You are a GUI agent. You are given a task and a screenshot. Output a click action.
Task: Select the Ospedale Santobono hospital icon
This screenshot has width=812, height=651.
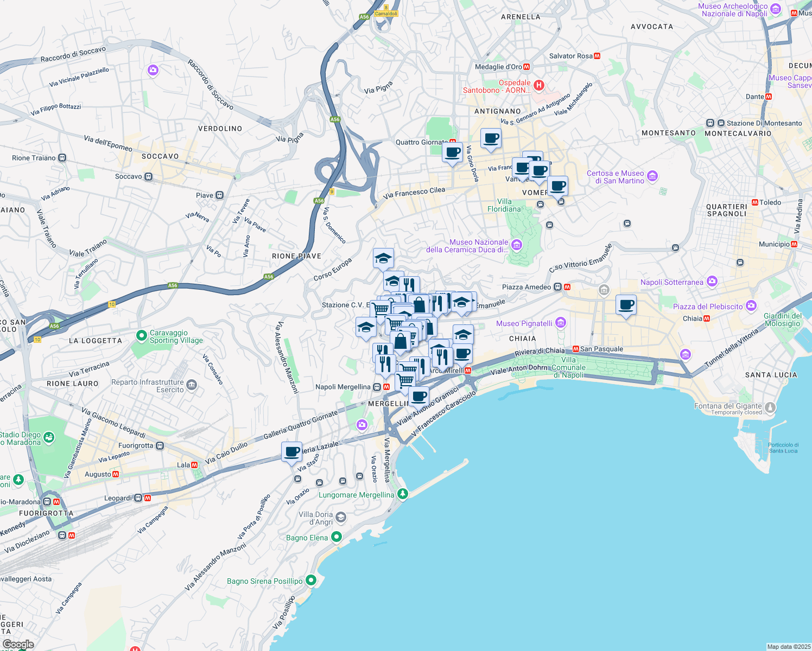point(539,85)
